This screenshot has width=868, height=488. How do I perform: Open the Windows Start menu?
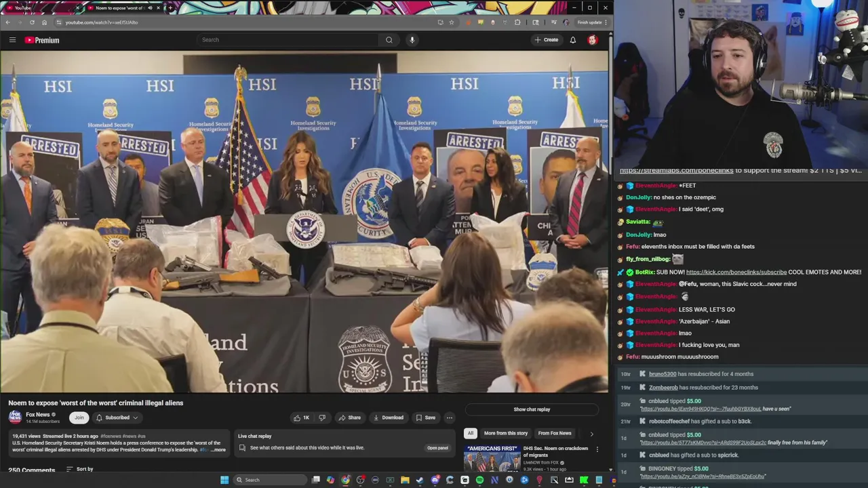pos(224,480)
